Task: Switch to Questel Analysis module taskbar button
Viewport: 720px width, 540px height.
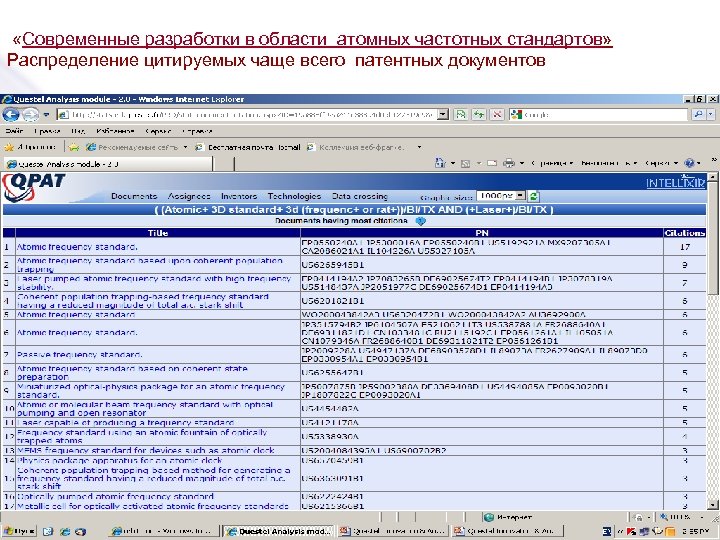Action: [x=278, y=531]
